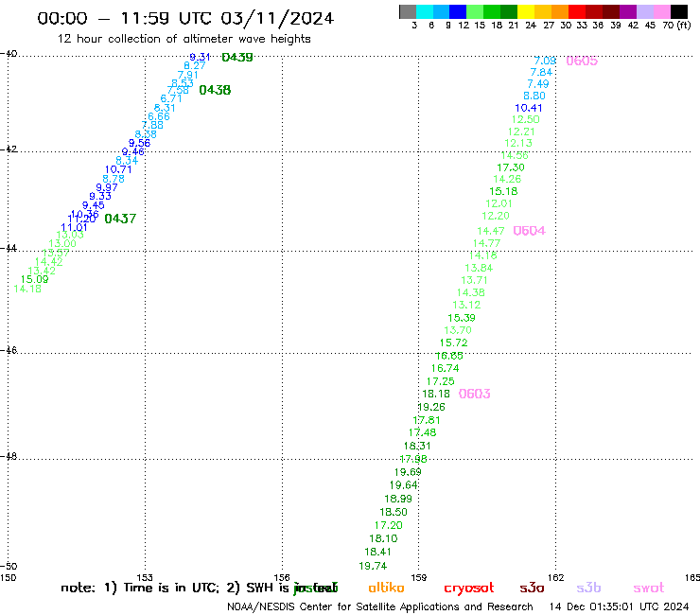
Task: Click the purple 42 ft legend swatch
Action: tap(628, 12)
